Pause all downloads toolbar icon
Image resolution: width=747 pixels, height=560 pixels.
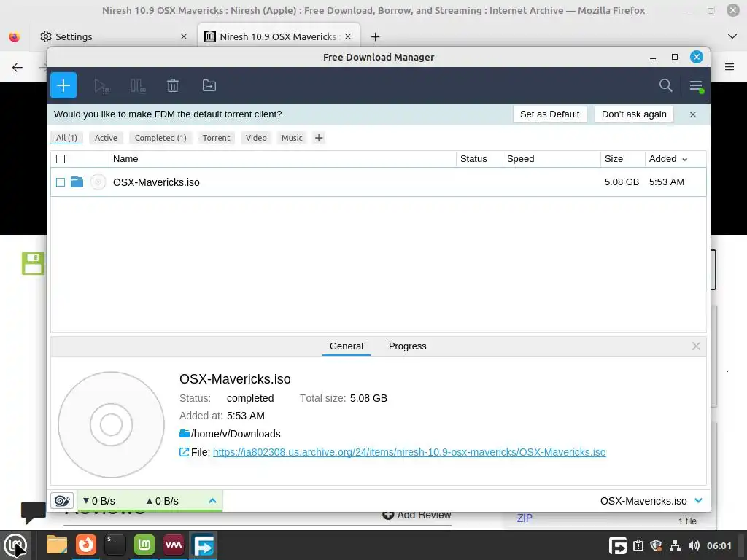click(x=138, y=86)
